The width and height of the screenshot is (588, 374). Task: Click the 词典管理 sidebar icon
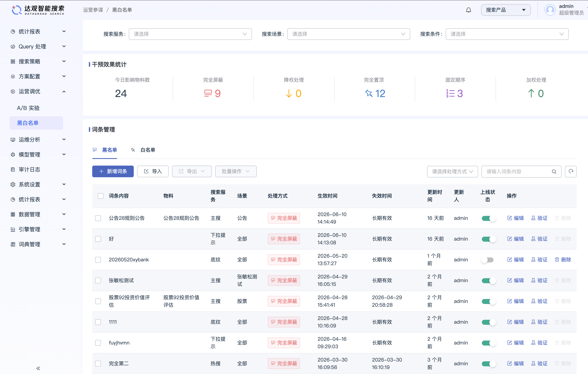point(13,244)
